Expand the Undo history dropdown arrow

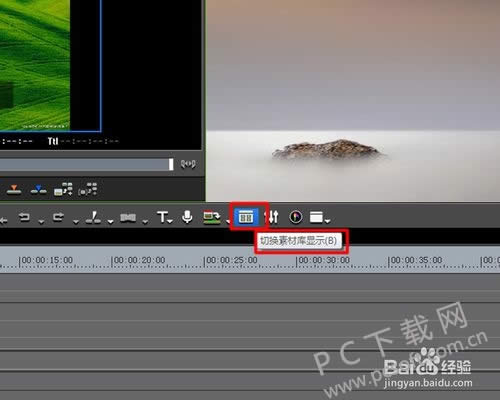(x=41, y=222)
